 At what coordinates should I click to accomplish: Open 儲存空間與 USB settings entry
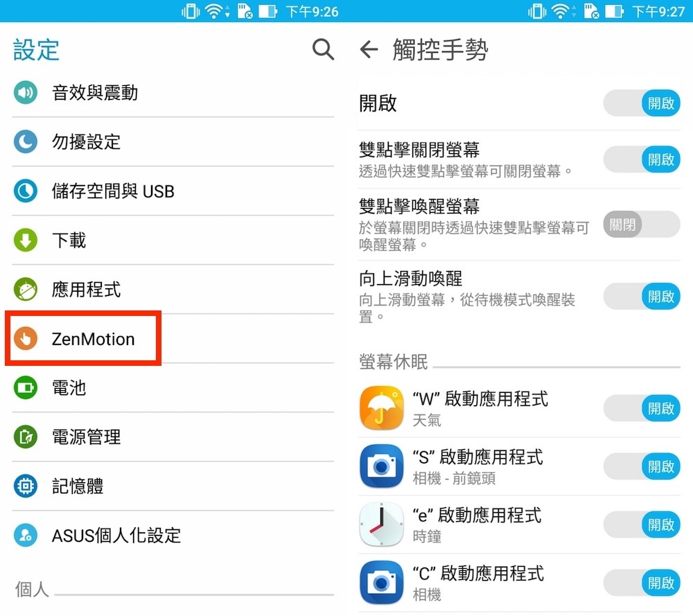[173, 191]
